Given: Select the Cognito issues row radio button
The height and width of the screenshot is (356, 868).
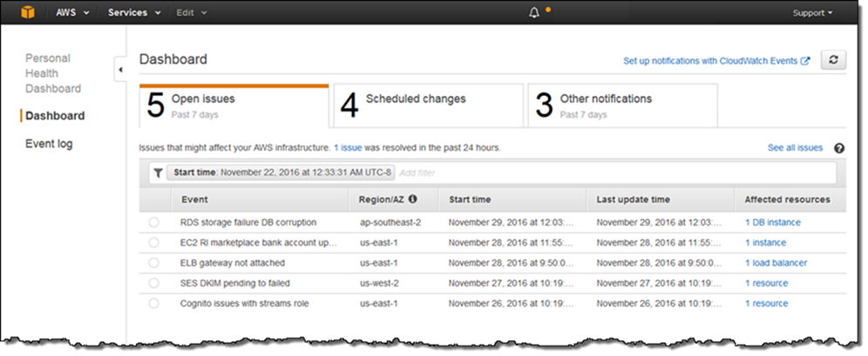Looking at the screenshot, I should (x=154, y=304).
